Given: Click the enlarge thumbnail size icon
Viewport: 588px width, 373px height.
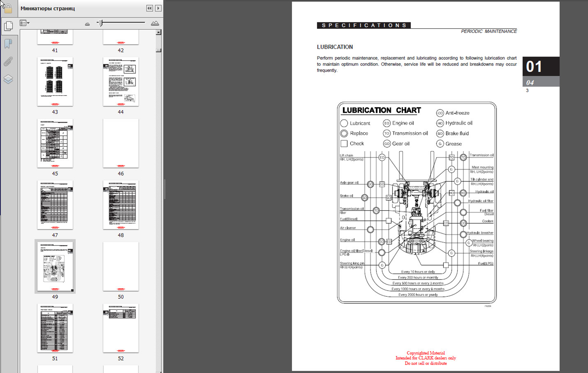Looking at the screenshot, I should coord(155,23).
